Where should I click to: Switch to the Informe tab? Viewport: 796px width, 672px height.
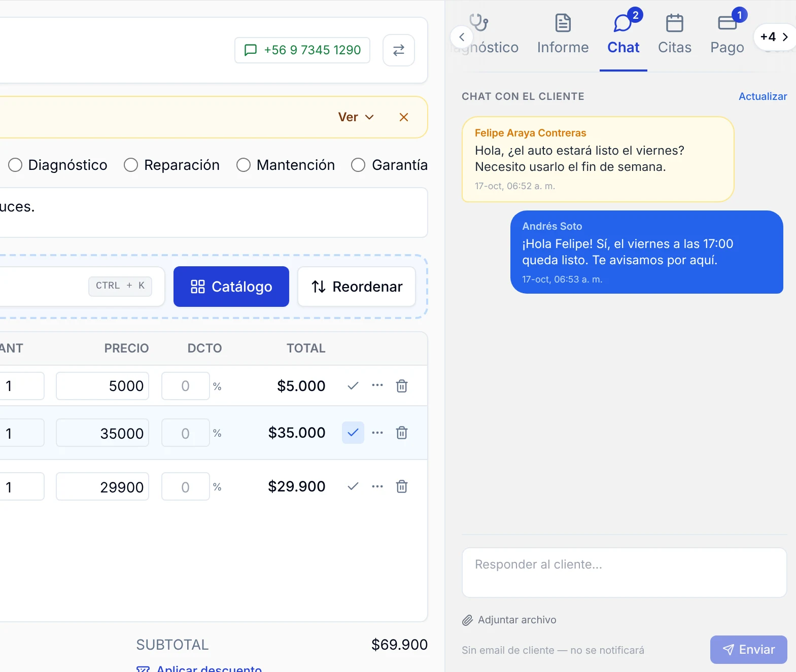[563, 34]
